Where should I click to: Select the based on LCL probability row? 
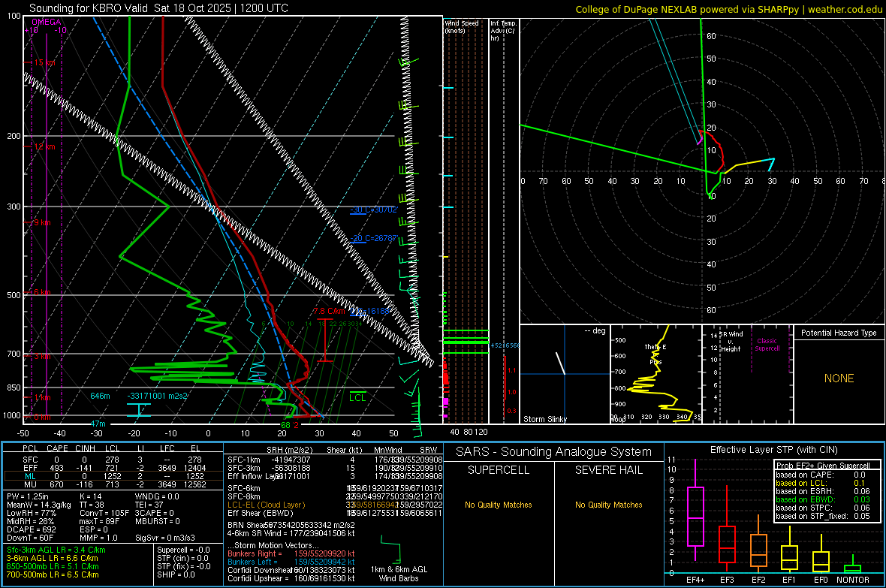pos(821,483)
